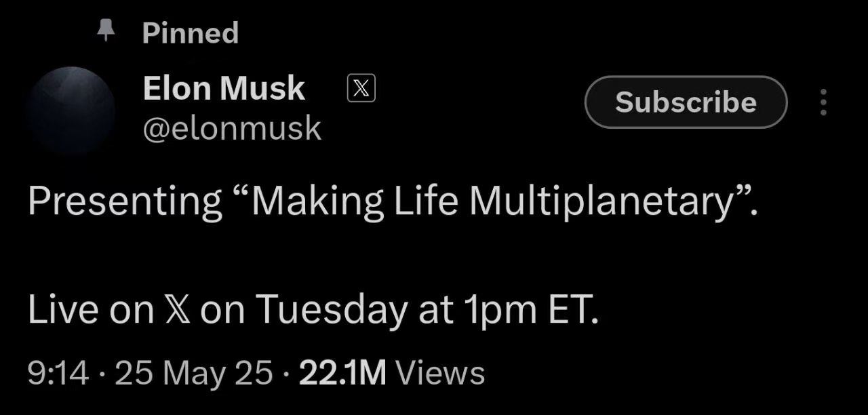Click the 9:14 post time
This screenshot has width=868, height=415.
(x=58, y=373)
